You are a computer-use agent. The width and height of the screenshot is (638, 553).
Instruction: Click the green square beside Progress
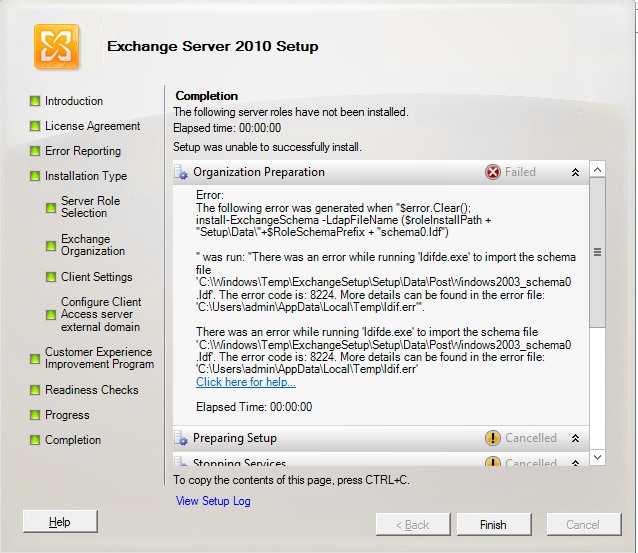pos(35,415)
